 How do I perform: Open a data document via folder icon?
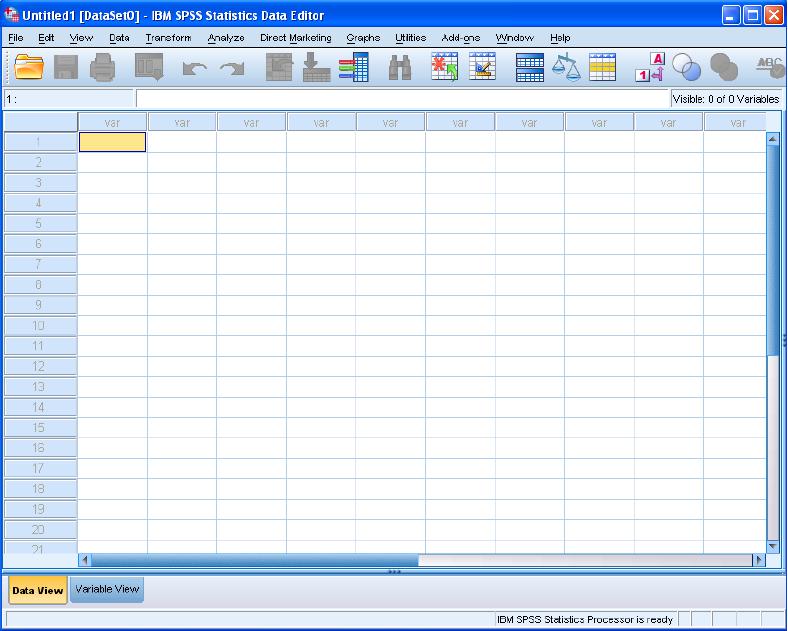point(29,67)
